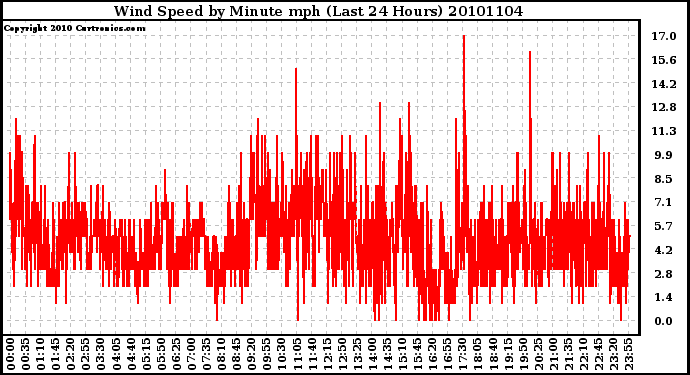This screenshot has width=690, height=375.
Task: Click the 08:10 time axis label
Action: 222,355
